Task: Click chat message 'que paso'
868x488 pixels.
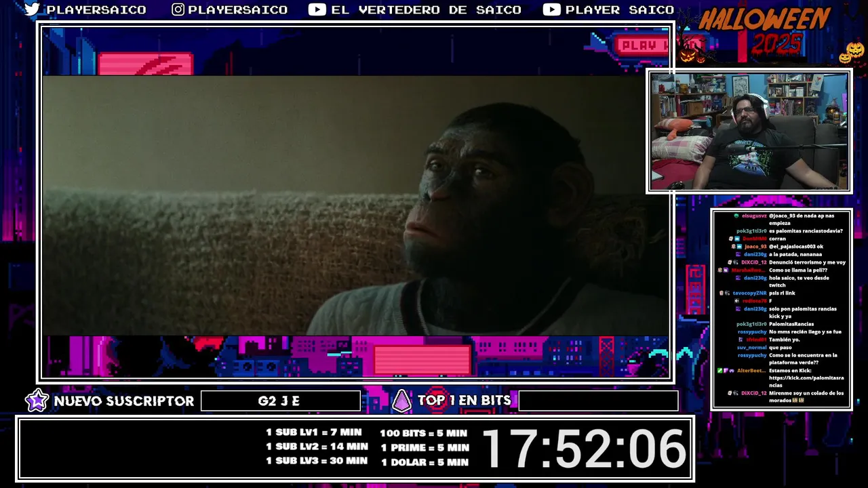Action: 780,347
